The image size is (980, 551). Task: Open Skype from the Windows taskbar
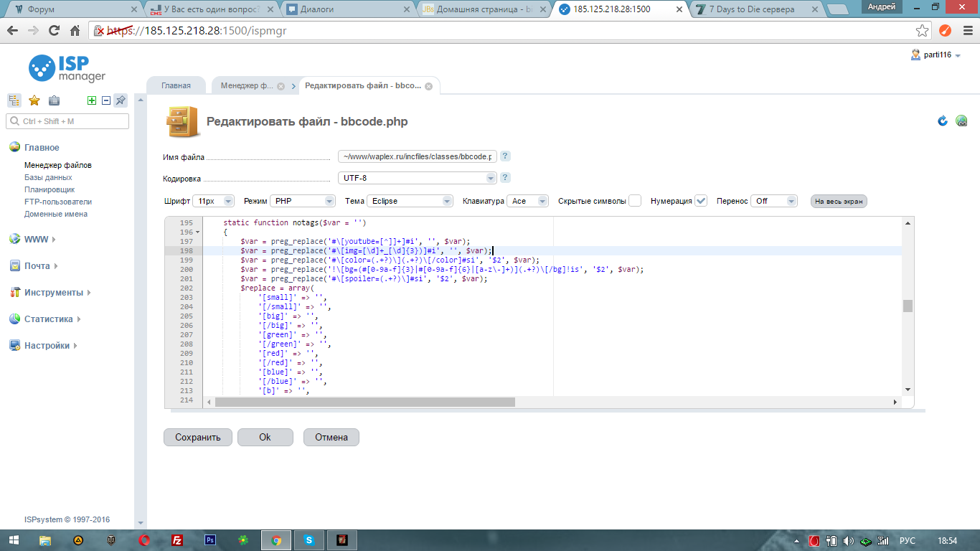[308, 540]
